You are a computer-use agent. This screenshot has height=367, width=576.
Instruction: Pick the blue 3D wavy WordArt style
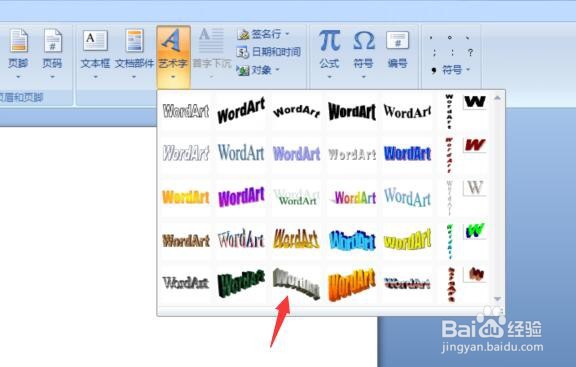(352, 240)
